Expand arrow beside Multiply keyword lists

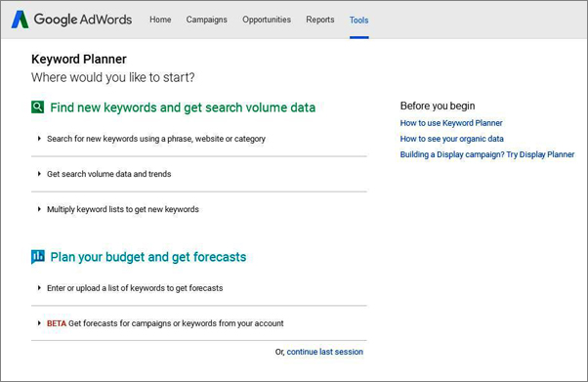click(39, 209)
